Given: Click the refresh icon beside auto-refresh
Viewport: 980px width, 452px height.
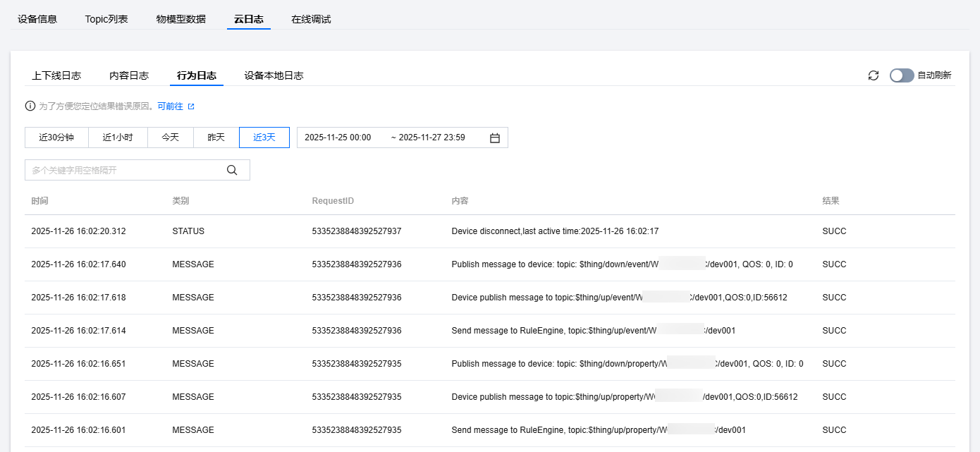Looking at the screenshot, I should tap(874, 75).
